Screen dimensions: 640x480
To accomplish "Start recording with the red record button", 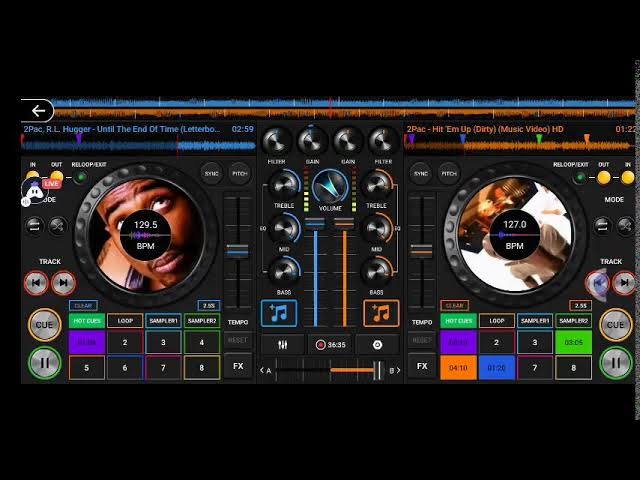I will 321,345.
